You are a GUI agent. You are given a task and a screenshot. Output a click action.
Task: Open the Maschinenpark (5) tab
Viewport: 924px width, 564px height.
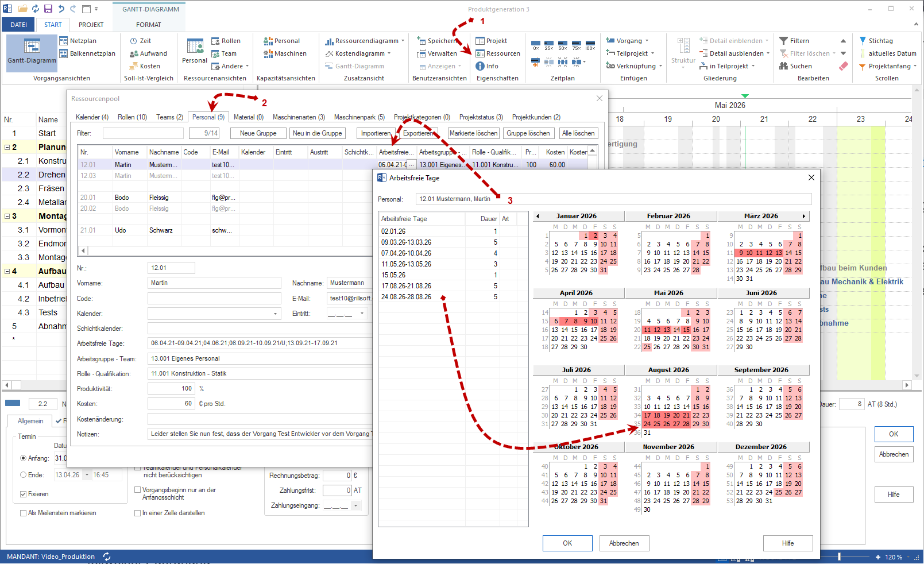pyautogui.click(x=359, y=117)
